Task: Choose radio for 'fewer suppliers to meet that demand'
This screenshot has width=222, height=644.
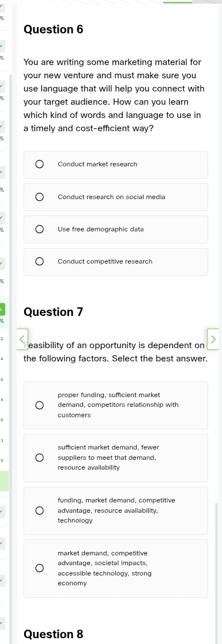Action: tap(39, 458)
